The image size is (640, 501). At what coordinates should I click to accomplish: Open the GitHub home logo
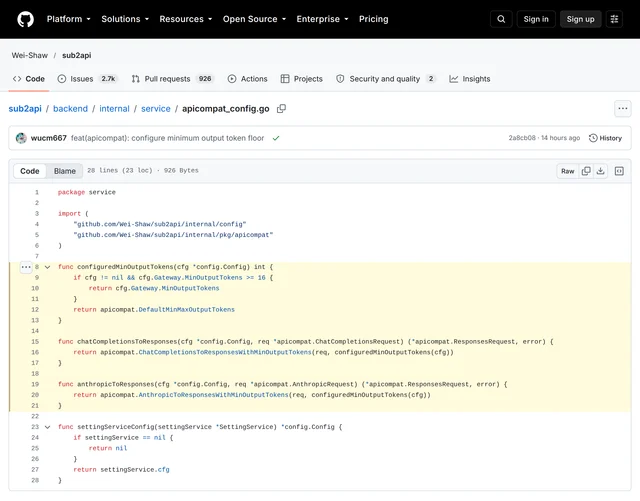tap(25, 19)
